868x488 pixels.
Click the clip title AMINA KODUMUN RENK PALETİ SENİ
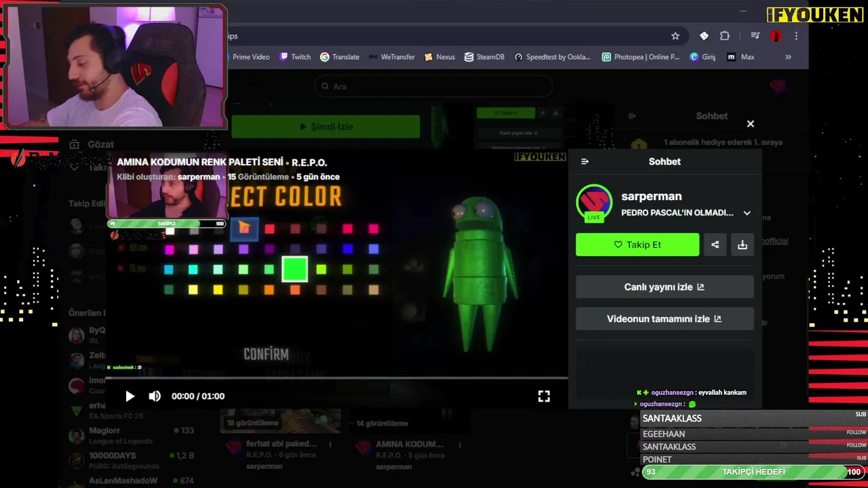click(x=199, y=162)
